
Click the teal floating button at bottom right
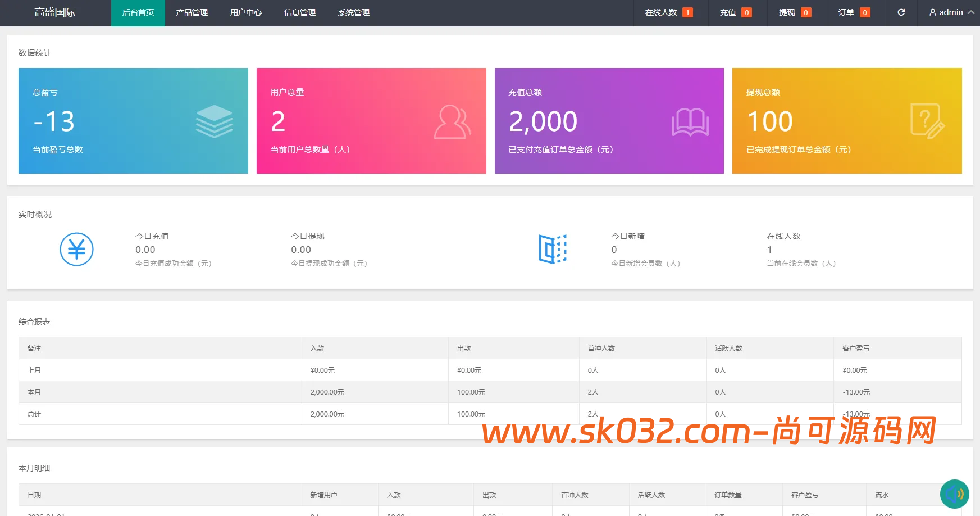[x=955, y=494]
